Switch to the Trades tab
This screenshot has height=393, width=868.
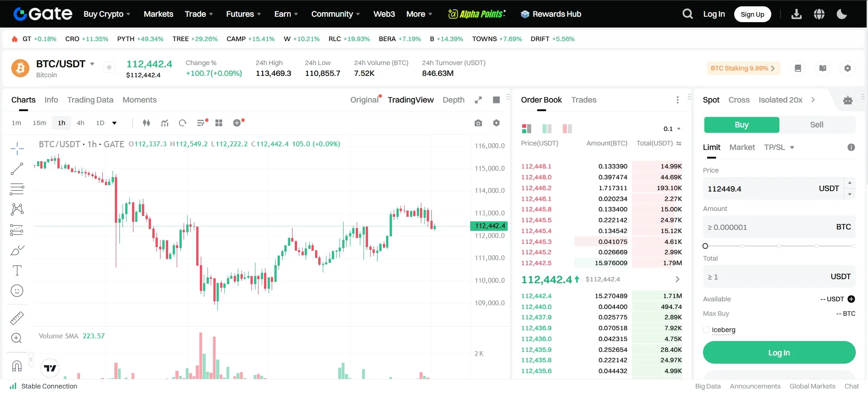(584, 100)
